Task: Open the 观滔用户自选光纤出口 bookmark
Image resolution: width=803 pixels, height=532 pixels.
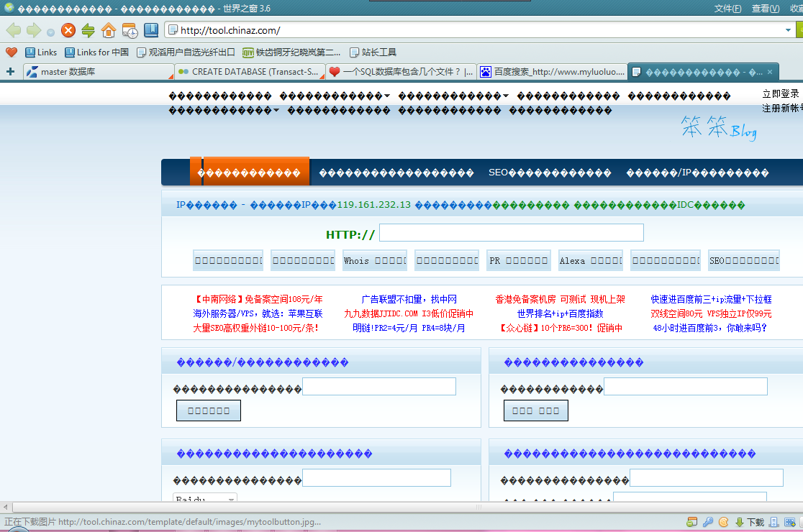Action: pos(186,52)
